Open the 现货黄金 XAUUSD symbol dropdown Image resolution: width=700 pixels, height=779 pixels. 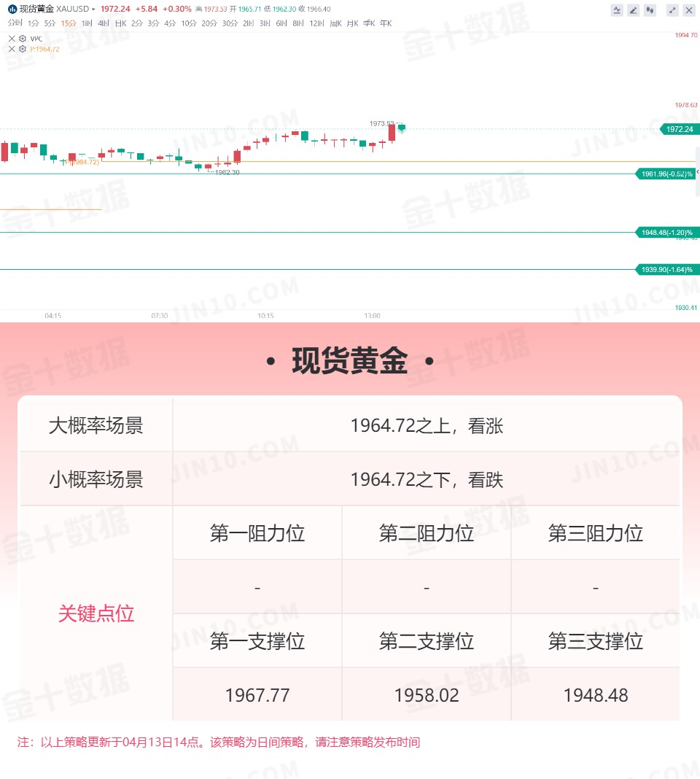93,9
